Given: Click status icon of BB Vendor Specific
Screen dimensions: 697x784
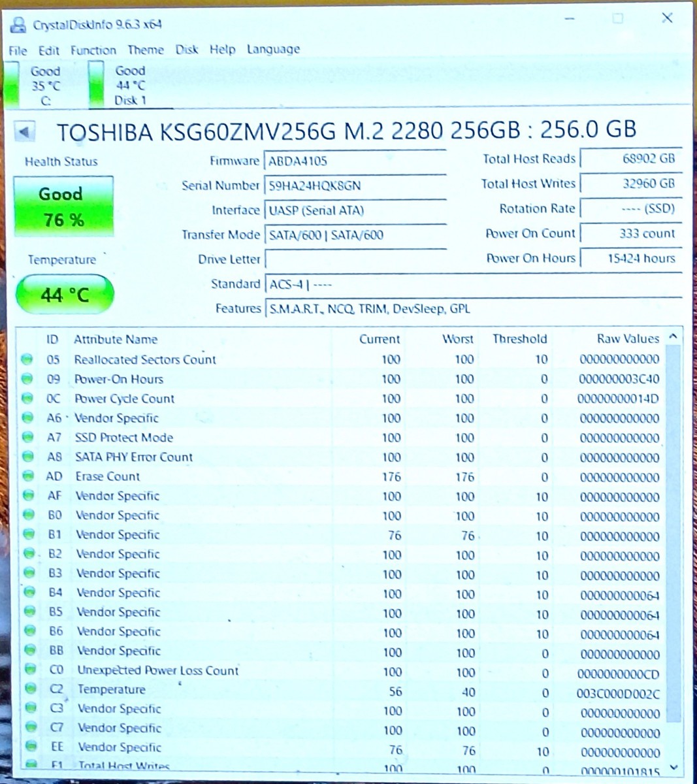Looking at the screenshot, I should pyautogui.click(x=30, y=651).
